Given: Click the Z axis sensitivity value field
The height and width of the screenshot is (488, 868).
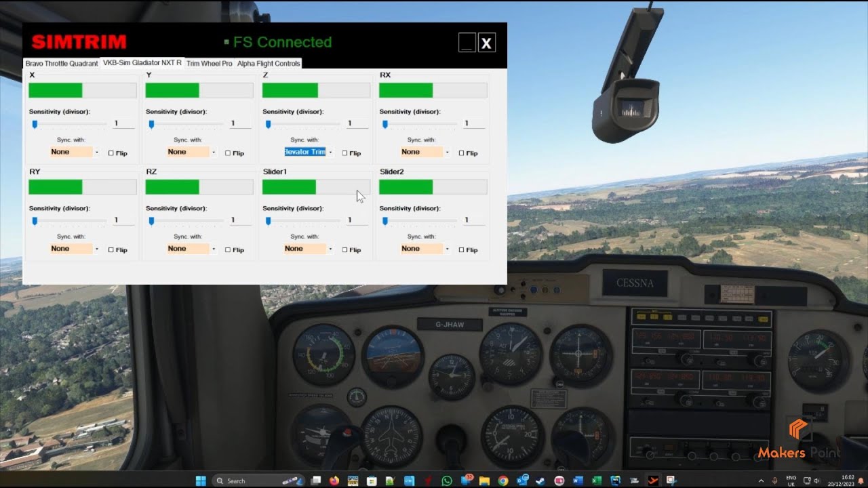Looking at the screenshot, I should [x=357, y=124].
